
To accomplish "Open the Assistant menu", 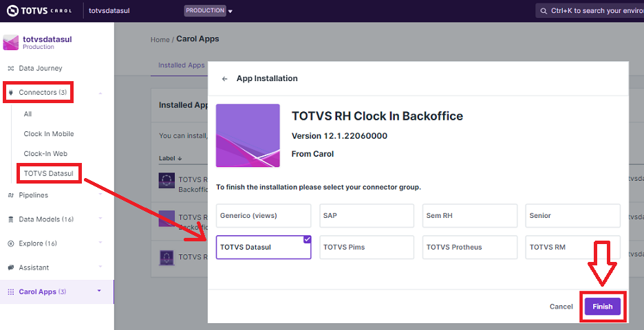I will 34,267.
